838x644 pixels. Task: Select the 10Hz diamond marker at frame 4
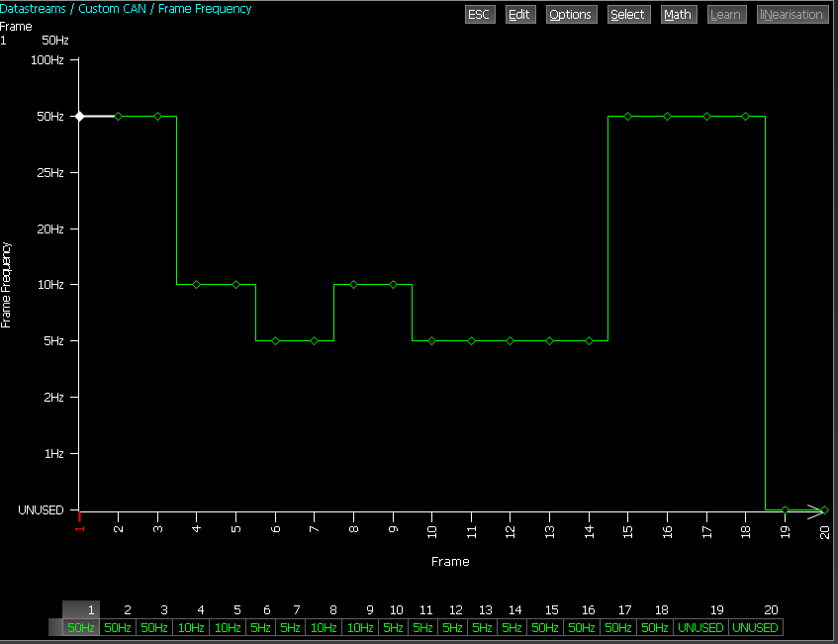(x=197, y=284)
